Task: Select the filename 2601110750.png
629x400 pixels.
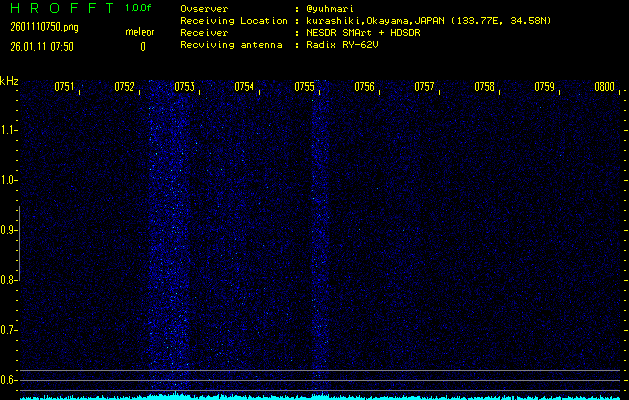Action: click(44, 27)
